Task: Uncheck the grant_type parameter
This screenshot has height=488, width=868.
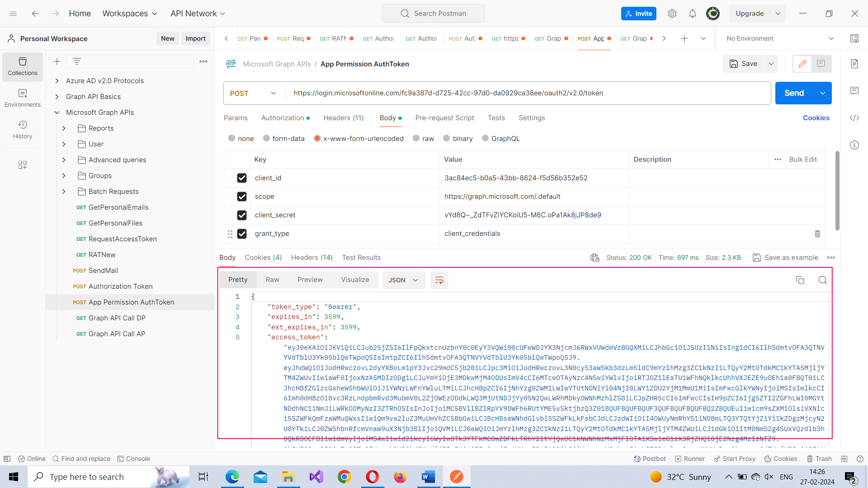Action: tap(242, 234)
